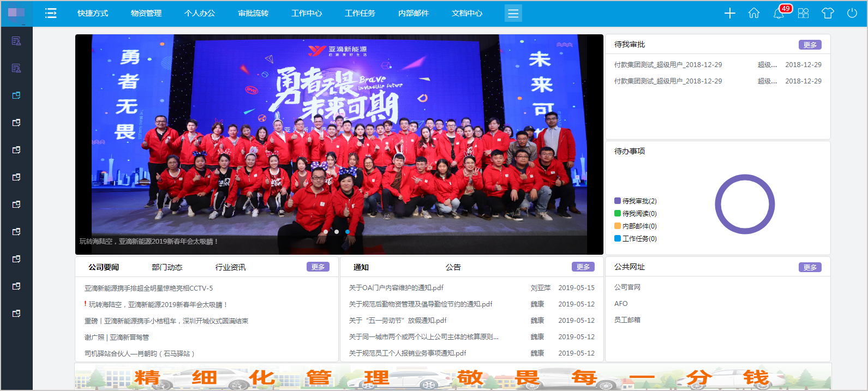
Task: Open the 工作中心 menu
Action: (307, 13)
